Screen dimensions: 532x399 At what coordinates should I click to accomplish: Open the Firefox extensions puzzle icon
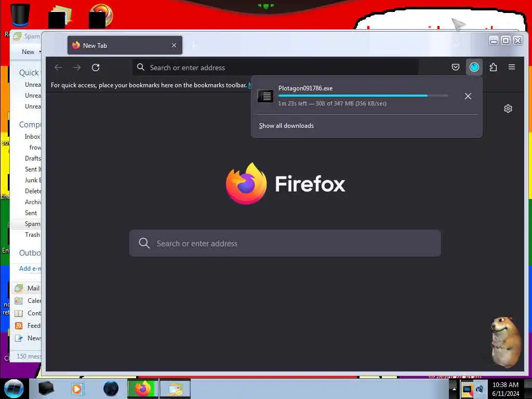coord(494,67)
